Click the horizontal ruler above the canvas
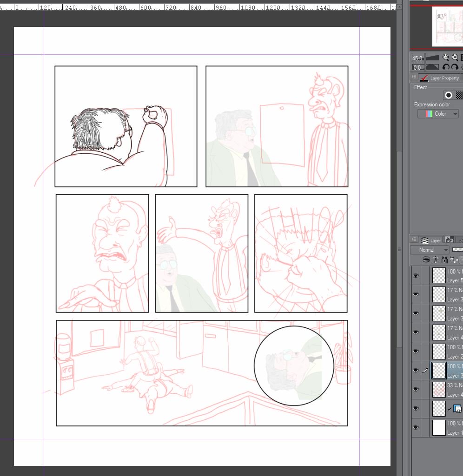Screen dimensions: 463x476 click(x=198, y=7)
